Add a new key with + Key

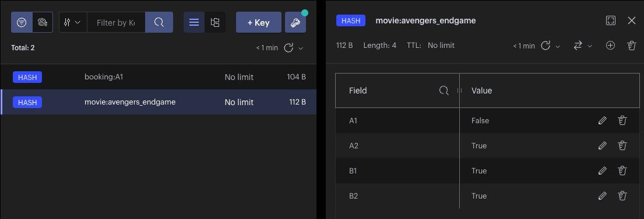click(258, 22)
